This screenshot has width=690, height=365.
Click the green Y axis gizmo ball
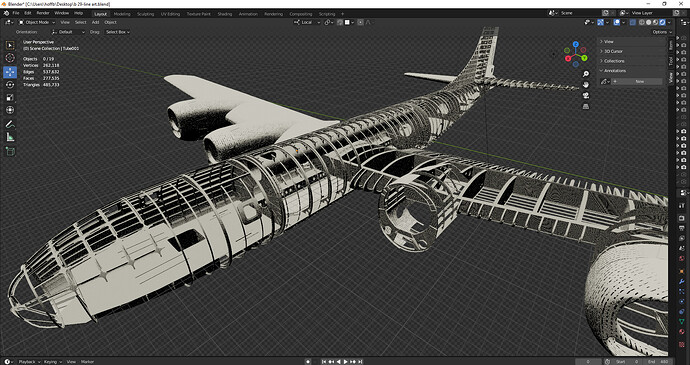[584, 58]
